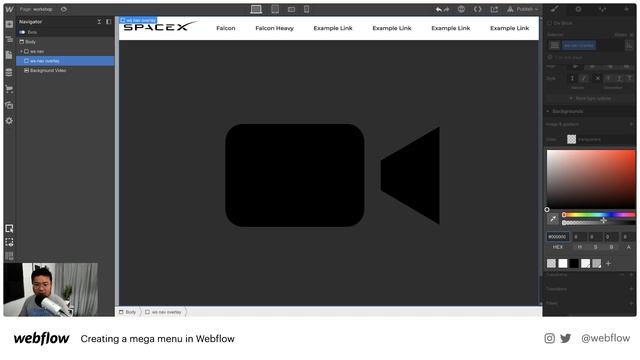Open the Pages panel
Screen dimensions: 640x360
coord(9,56)
